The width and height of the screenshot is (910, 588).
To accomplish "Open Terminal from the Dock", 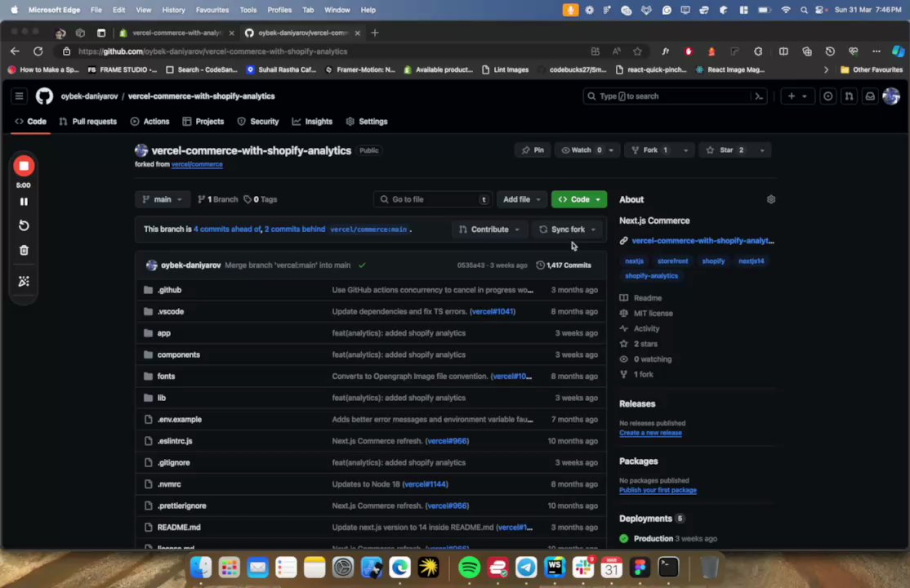I will pos(668,567).
